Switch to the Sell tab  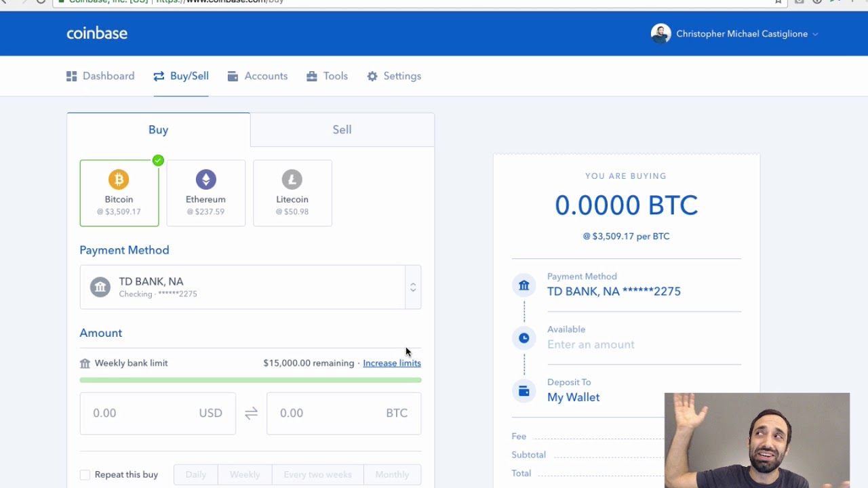click(x=342, y=129)
